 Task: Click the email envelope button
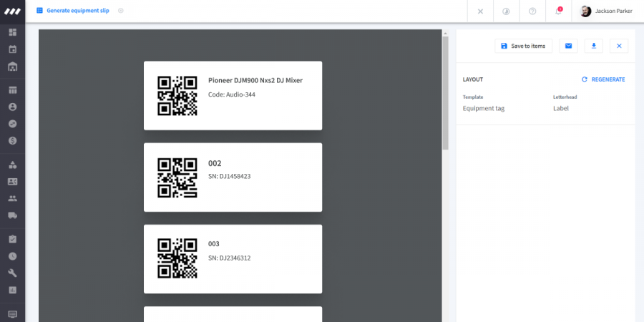point(568,46)
